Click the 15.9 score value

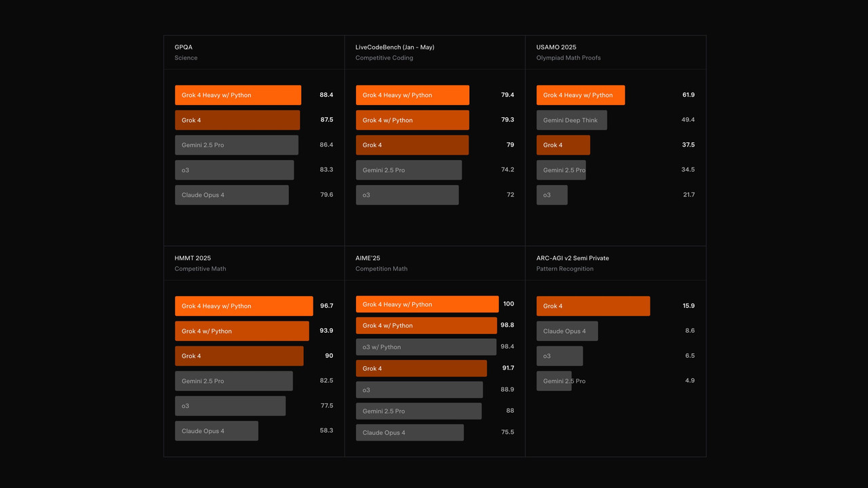(x=688, y=306)
